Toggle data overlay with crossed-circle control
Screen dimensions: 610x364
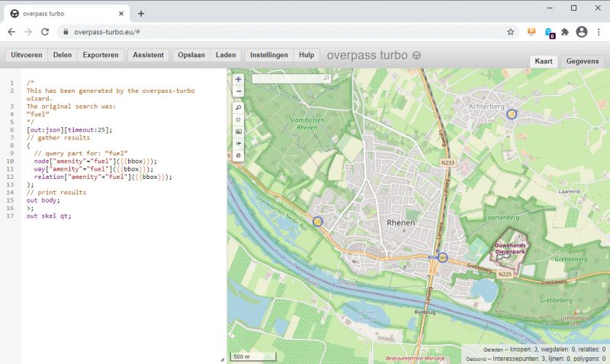coord(239,155)
